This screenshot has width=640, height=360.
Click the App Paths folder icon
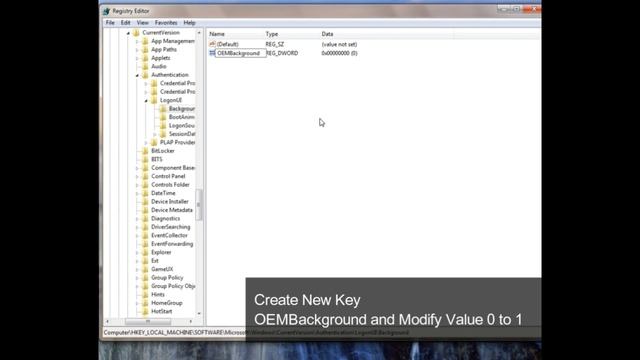click(145, 49)
